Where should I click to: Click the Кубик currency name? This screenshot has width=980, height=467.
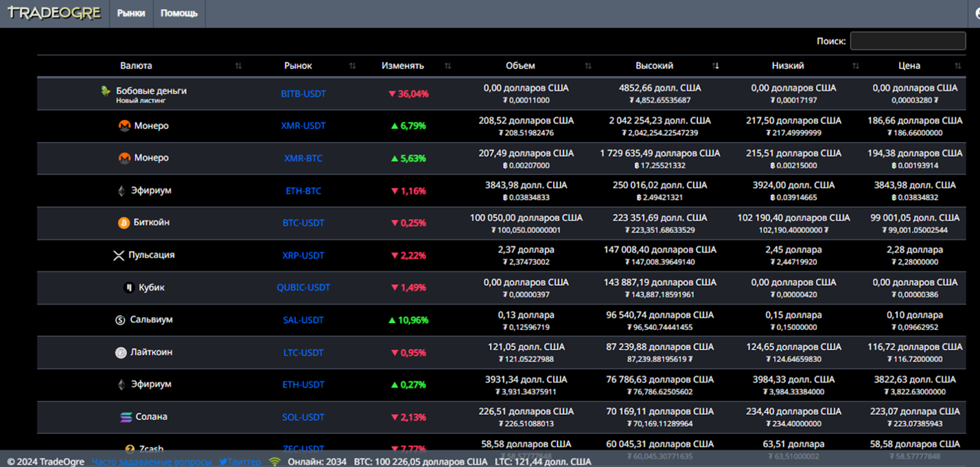pos(151,287)
